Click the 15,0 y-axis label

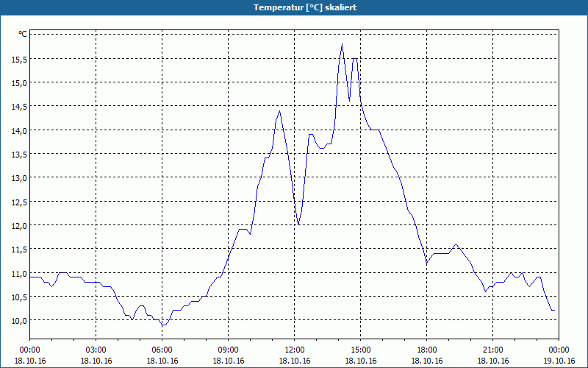(x=20, y=83)
